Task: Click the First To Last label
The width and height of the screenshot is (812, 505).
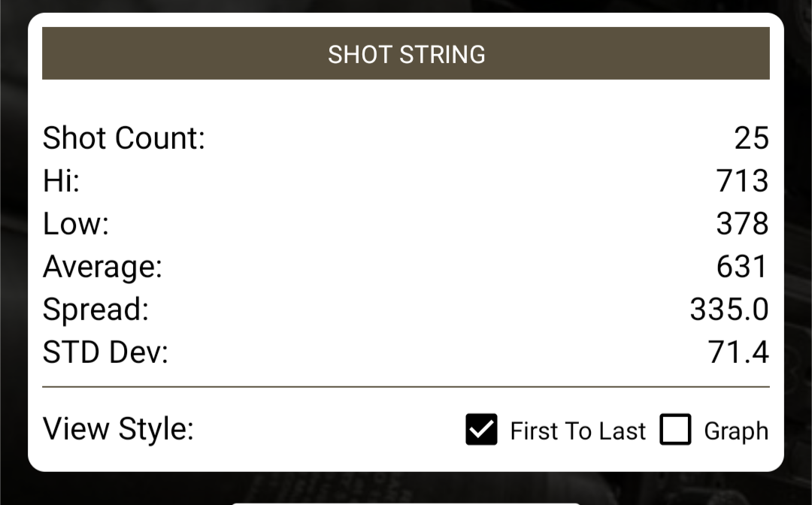Action: click(578, 431)
